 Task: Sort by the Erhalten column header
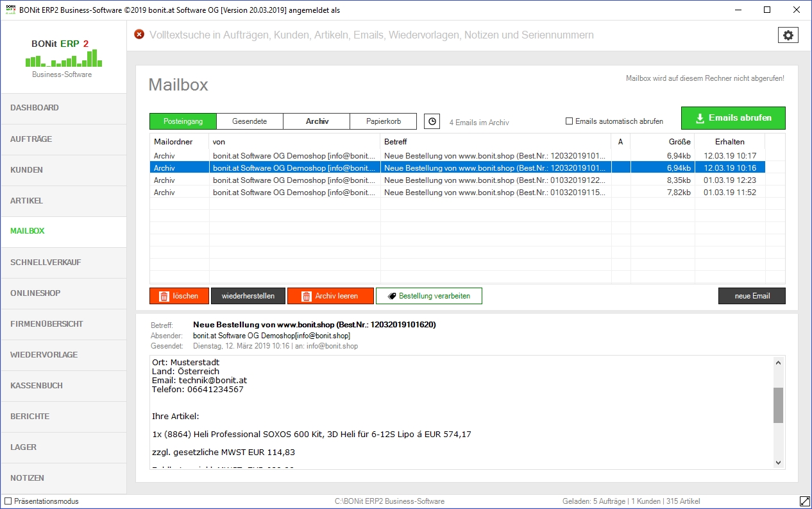[x=730, y=142]
